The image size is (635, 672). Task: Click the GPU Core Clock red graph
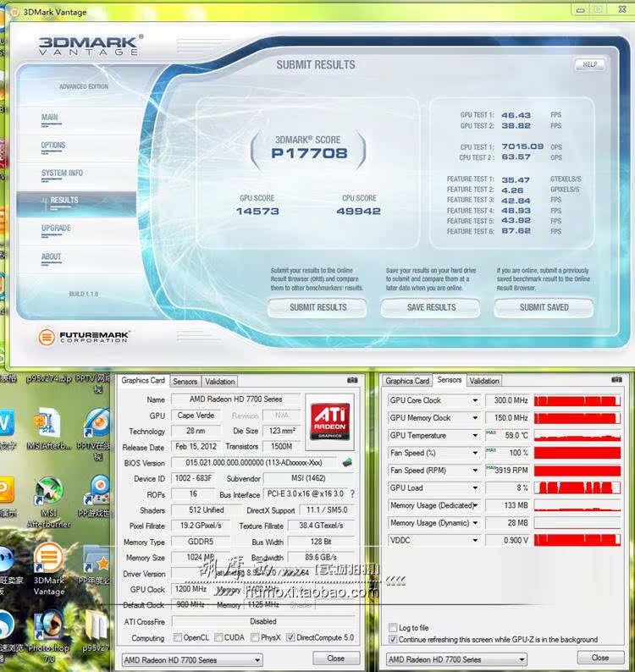pyautogui.click(x=577, y=400)
